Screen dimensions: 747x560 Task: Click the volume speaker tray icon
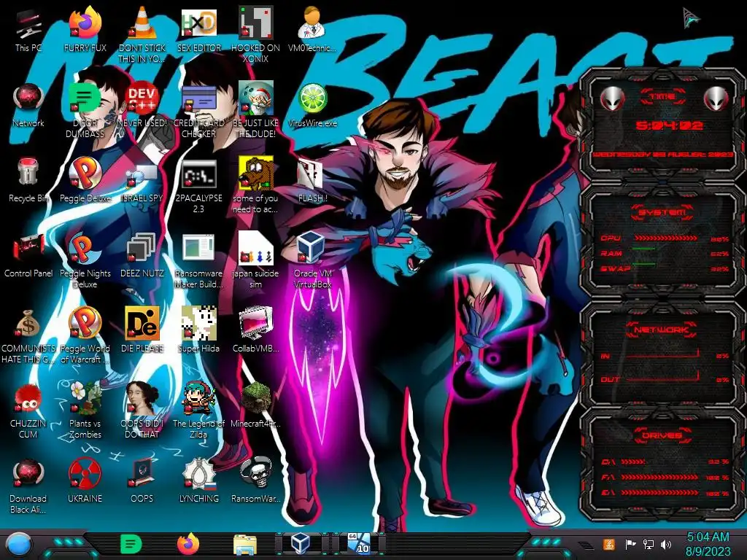coord(666,544)
